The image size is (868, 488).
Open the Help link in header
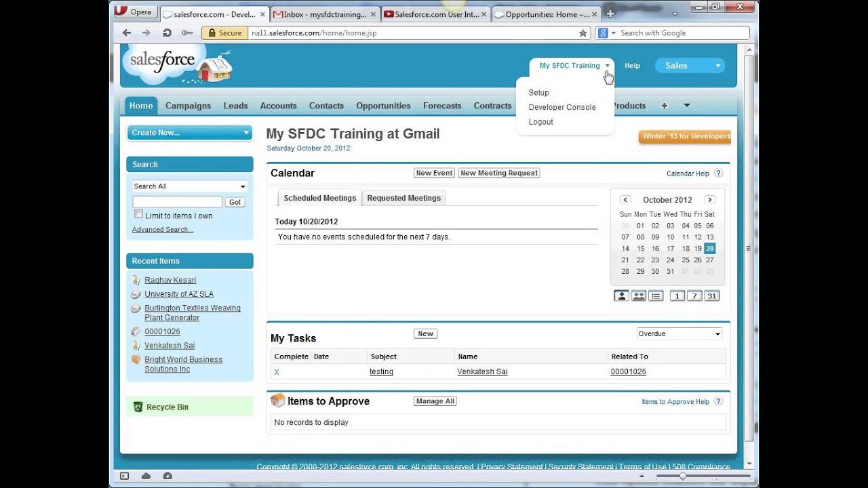[632, 66]
